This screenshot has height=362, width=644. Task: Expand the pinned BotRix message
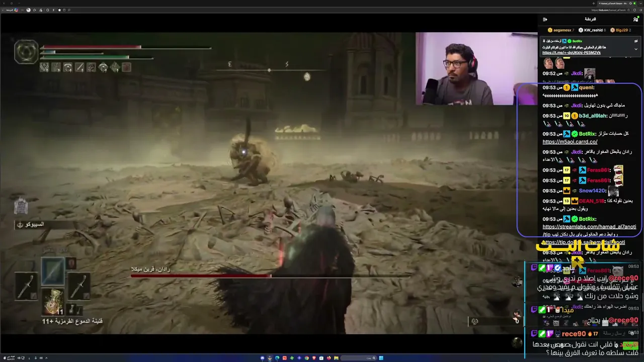tap(636, 49)
